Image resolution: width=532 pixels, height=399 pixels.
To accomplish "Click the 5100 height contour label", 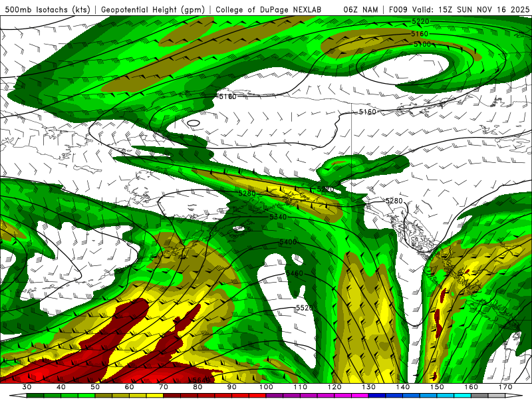I will coord(422,44).
